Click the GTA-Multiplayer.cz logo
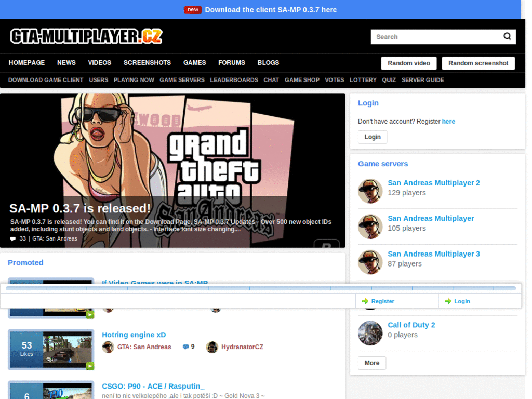The width and height of the screenshot is (532, 399). 86,36
